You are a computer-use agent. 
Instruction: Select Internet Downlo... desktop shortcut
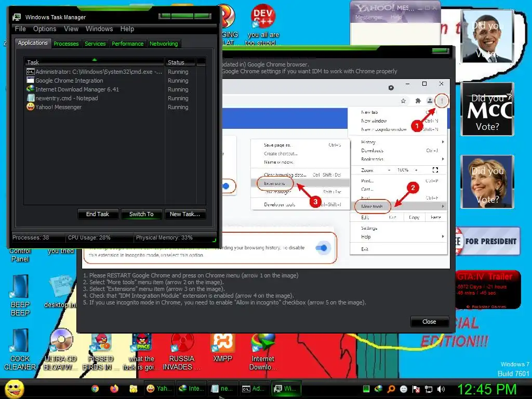[x=263, y=351]
